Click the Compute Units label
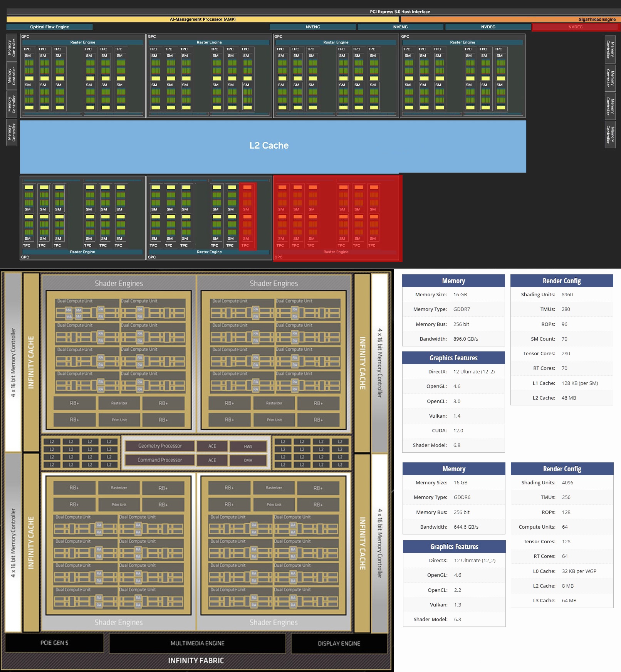This screenshot has height=672, width=621. [537, 527]
